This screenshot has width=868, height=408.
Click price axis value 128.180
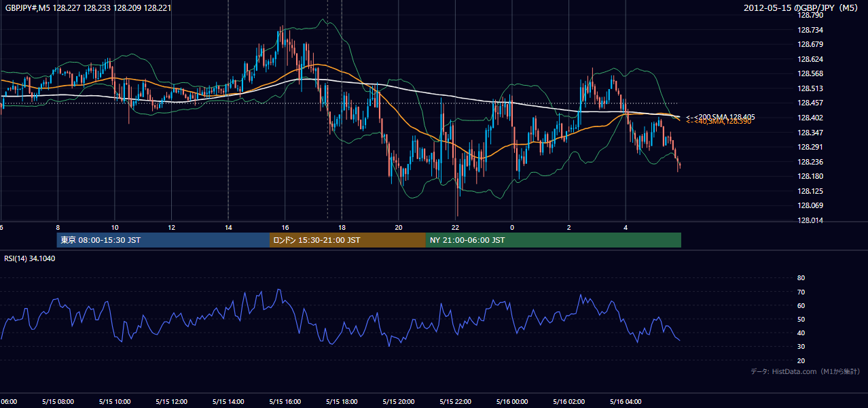click(811, 176)
